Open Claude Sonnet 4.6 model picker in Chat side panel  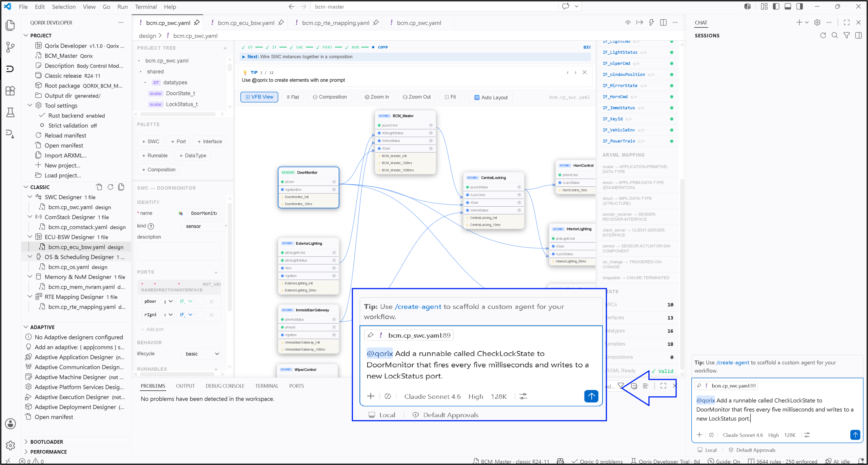pyautogui.click(x=743, y=435)
